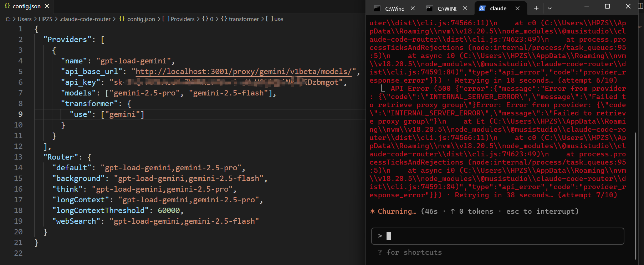
Task: Focus the Claude prompt input box
Action: tap(497, 236)
